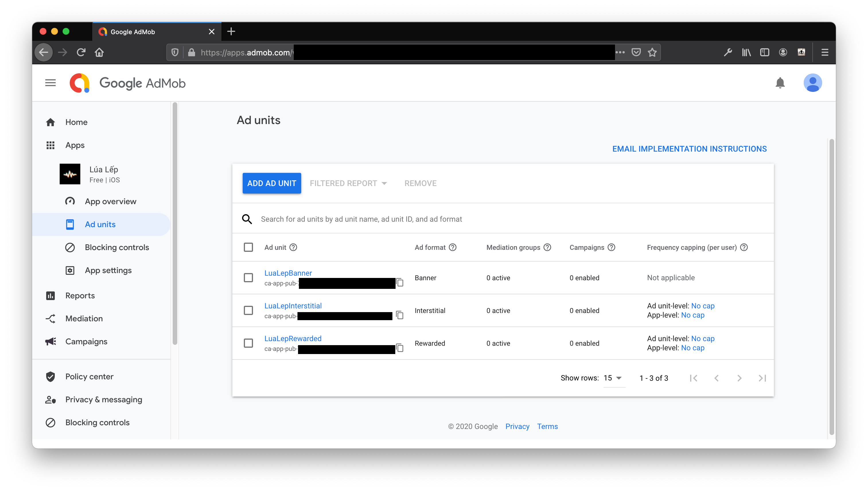868x491 pixels.
Task: Click the ADD AD UNIT button
Action: point(272,183)
